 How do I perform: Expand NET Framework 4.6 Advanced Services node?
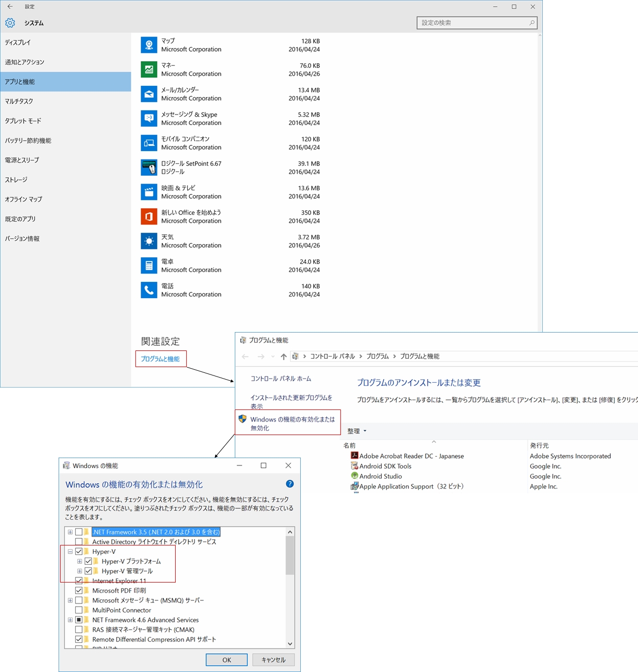70,620
